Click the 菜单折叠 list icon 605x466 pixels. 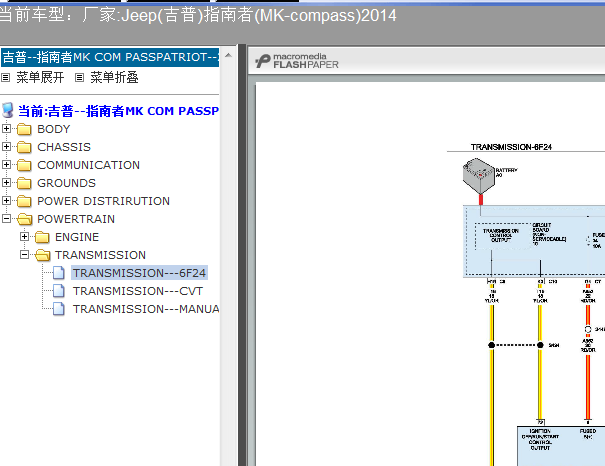pos(79,78)
